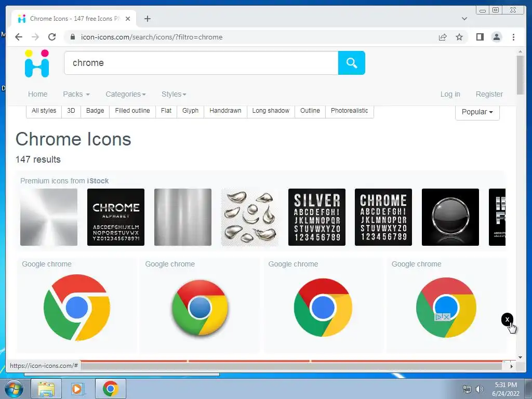Reload the page with the refresh icon

(x=52, y=37)
